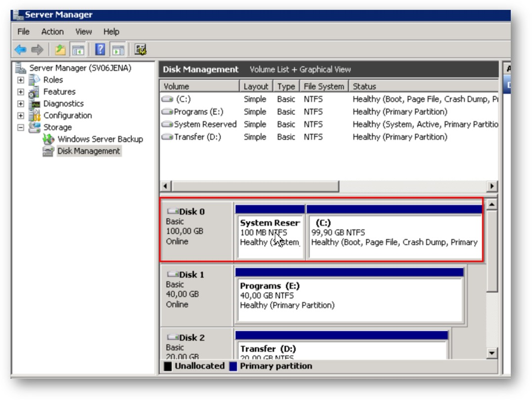Click the Server Manager root node icon

point(21,68)
